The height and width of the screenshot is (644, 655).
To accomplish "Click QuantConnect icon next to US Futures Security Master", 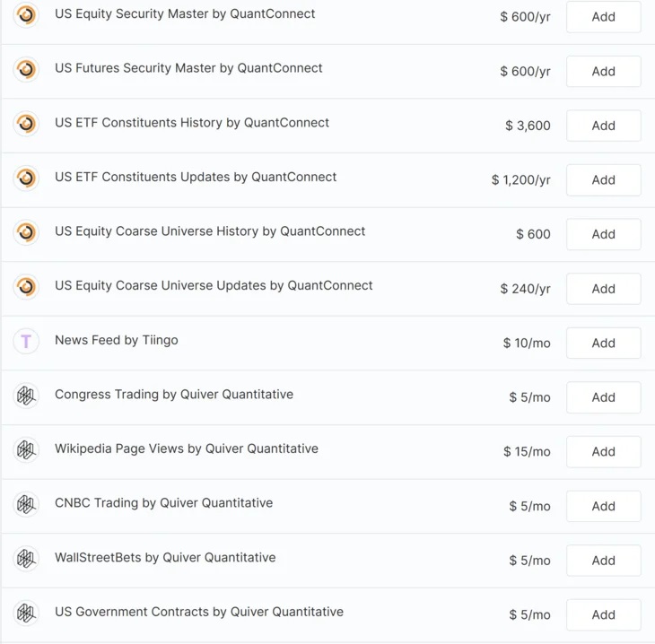I will click(26, 69).
